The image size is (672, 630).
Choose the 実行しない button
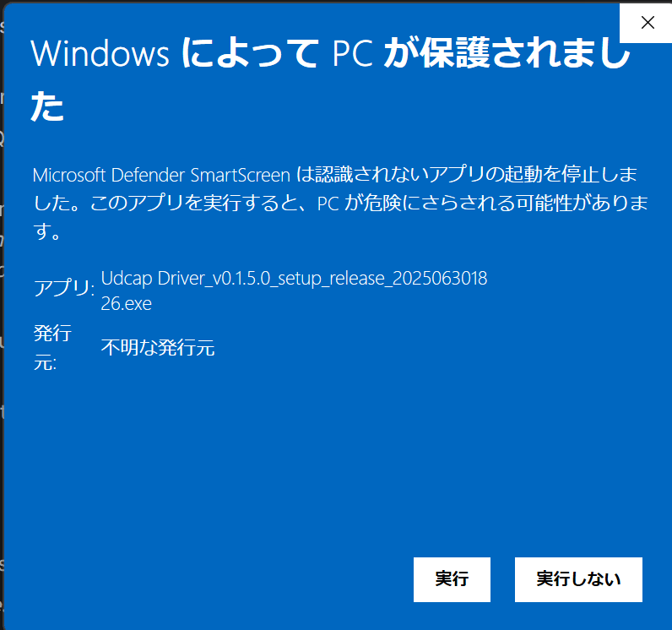(578, 579)
